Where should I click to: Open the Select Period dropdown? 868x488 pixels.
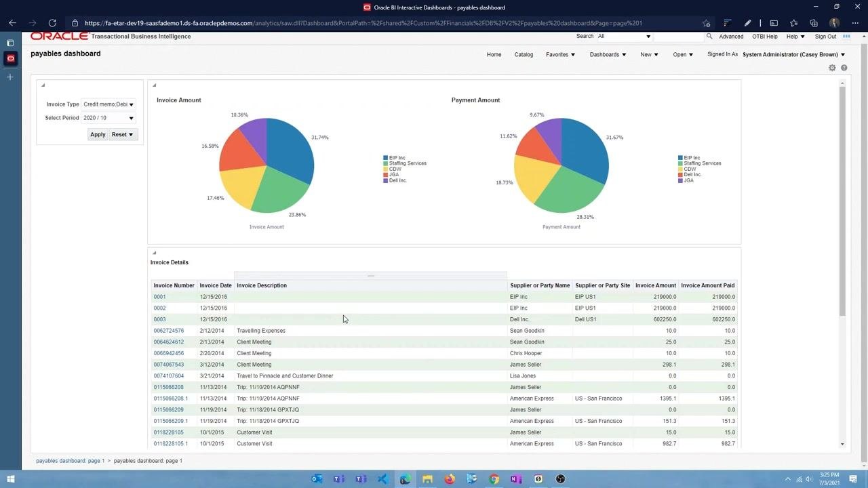tap(108, 118)
